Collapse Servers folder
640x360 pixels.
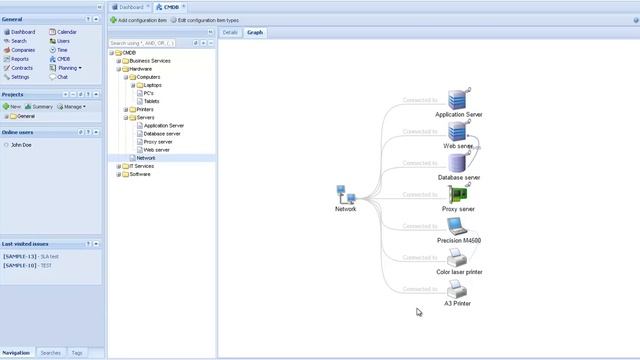point(126,118)
